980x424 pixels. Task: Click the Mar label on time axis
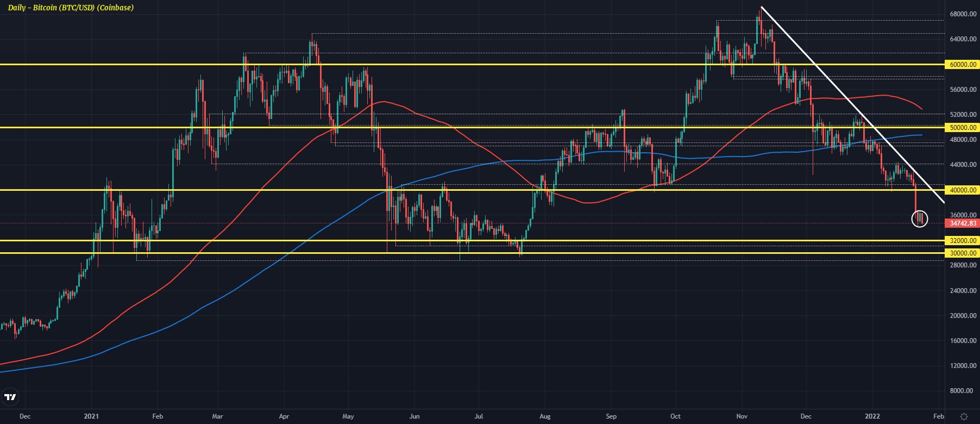click(217, 416)
